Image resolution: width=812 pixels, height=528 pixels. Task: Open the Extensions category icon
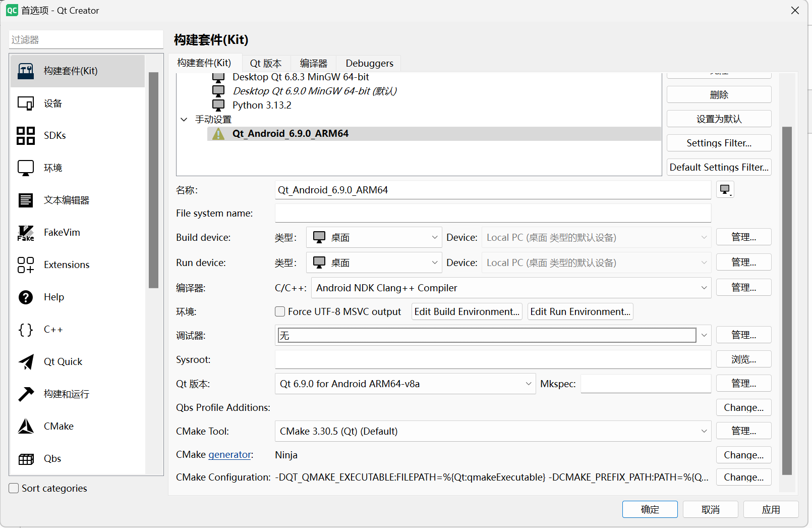[x=26, y=265]
